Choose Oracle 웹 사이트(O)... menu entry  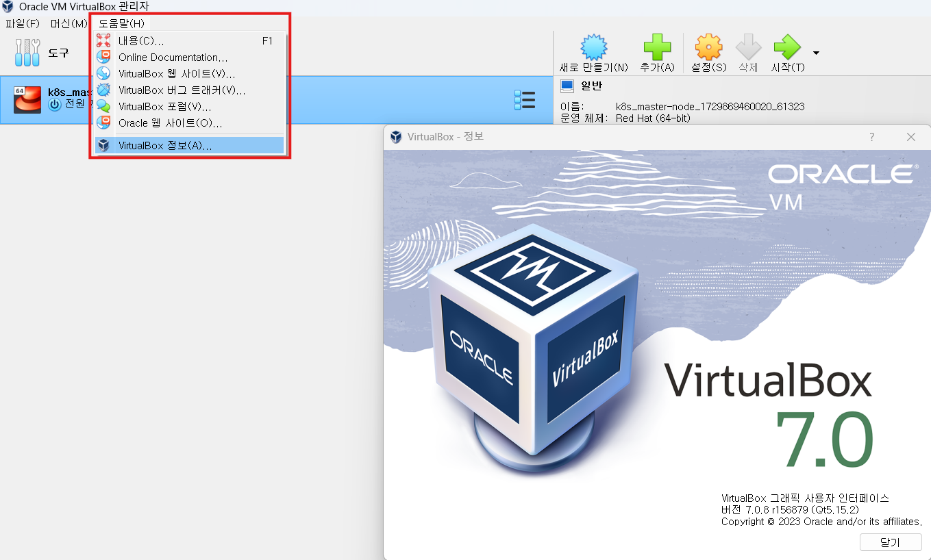(189, 123)
